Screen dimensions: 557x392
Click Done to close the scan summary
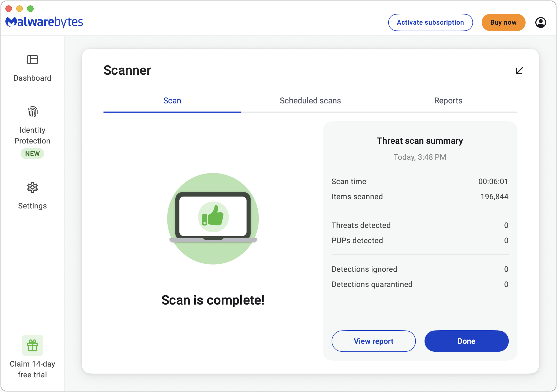[x=466, y=341]
